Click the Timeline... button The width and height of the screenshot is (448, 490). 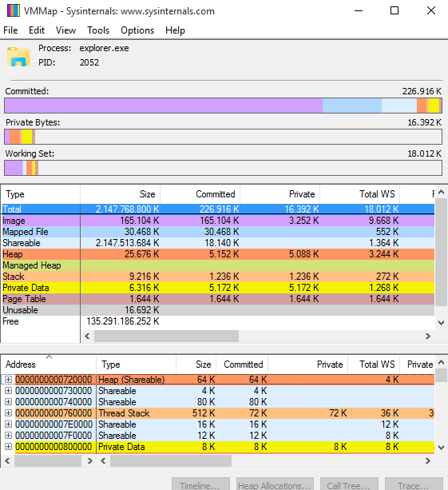[x=200, y=484]
